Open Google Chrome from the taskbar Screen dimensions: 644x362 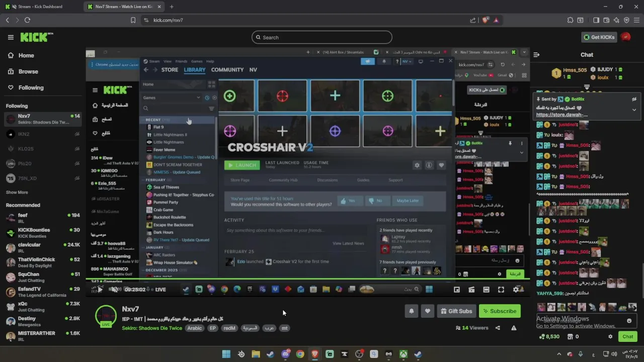pos(300,354)
